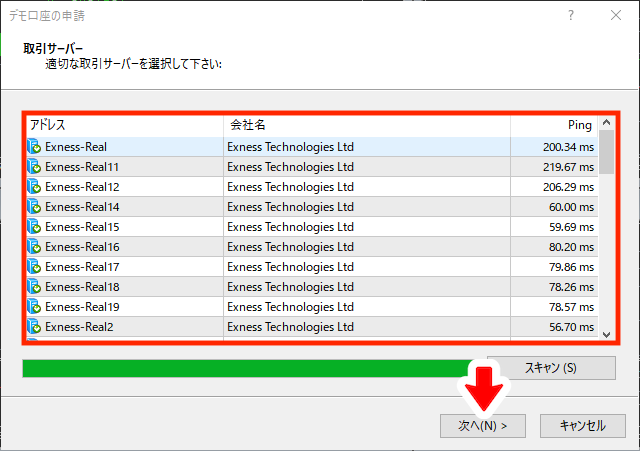
Task: Click company name in the Exness-Real11 row
Action: (x=290, y=167)
